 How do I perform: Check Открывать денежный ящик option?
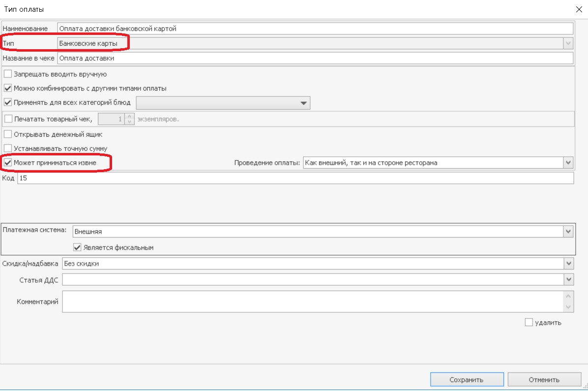click(8, 134)
